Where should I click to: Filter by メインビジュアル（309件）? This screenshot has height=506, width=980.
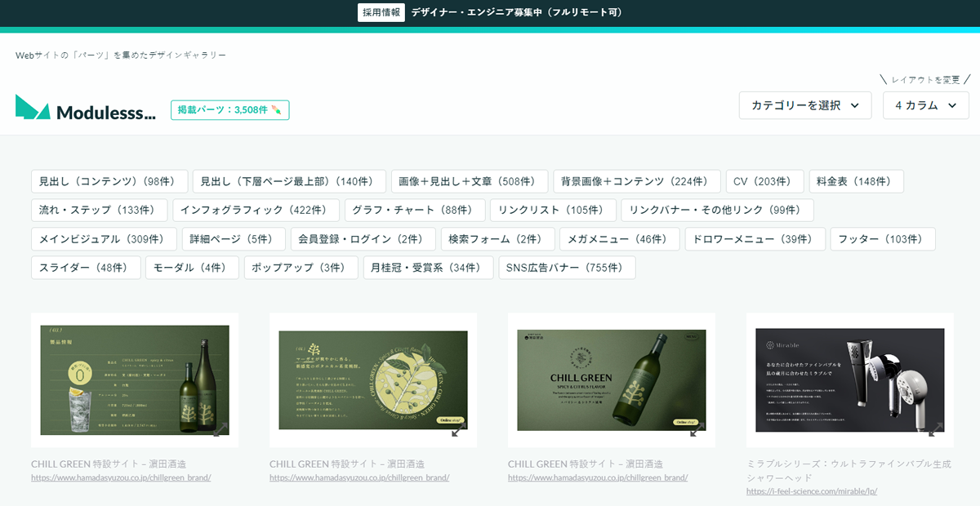click(x=104, y=239)
